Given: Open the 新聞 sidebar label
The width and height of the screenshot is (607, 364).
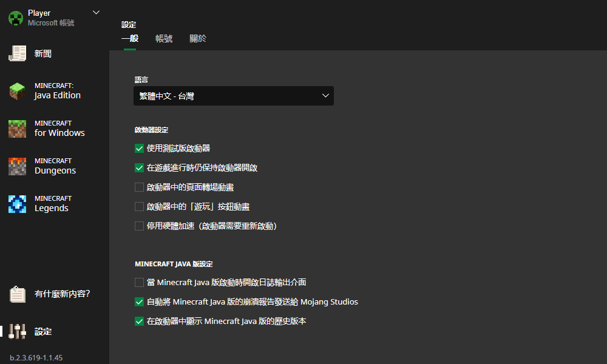Looking at the screenshot, I should (43, 54).
